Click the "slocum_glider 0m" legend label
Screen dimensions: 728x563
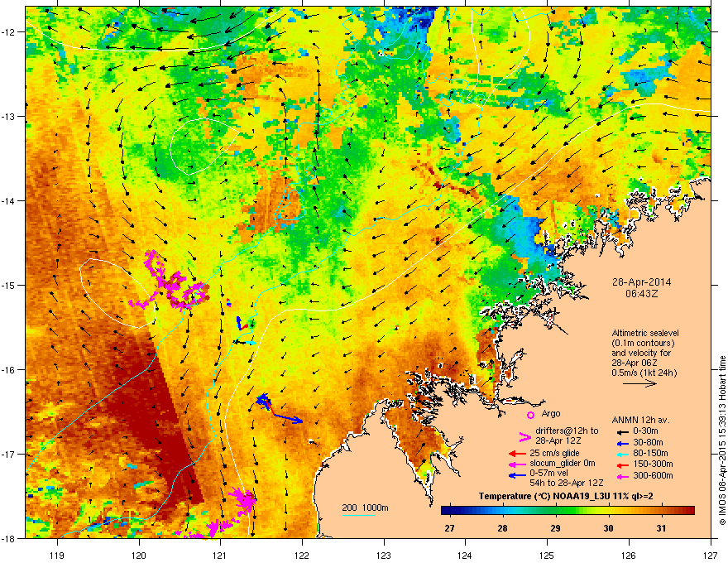(x=563, y=463)
